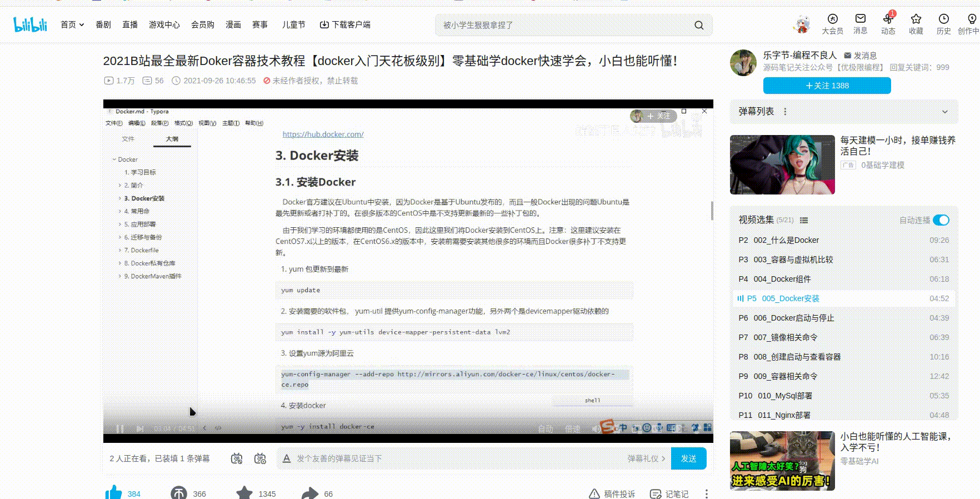Viewport: 980px width, 499px height.
Task: Open danmaku list three-dot menu
Action: click(785, 111)
